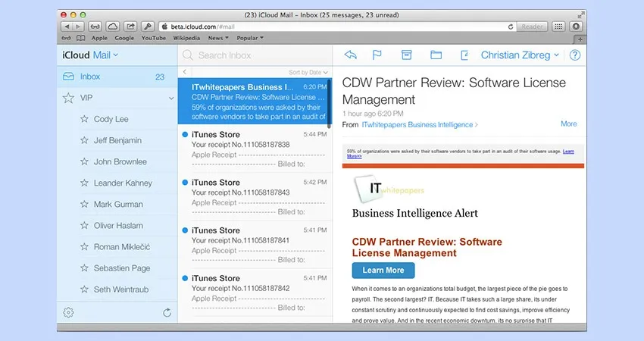
Task: Open the selected ITwhitepapers Business message
Action: (255, 101)
